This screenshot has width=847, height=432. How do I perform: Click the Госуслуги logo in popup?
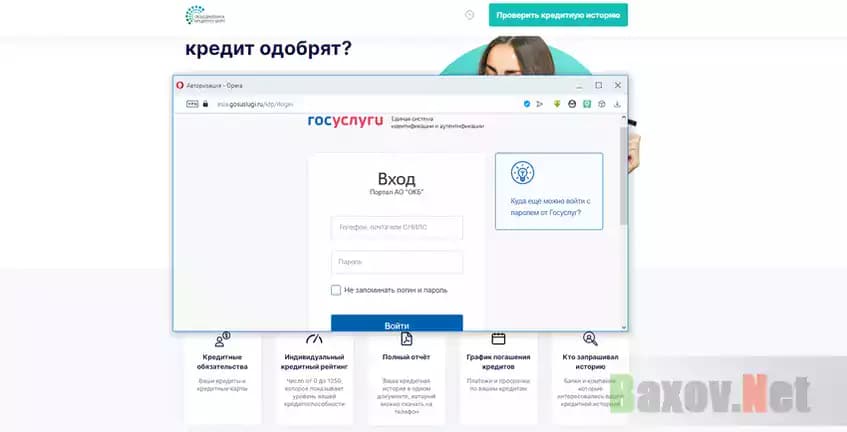[345, 120]
